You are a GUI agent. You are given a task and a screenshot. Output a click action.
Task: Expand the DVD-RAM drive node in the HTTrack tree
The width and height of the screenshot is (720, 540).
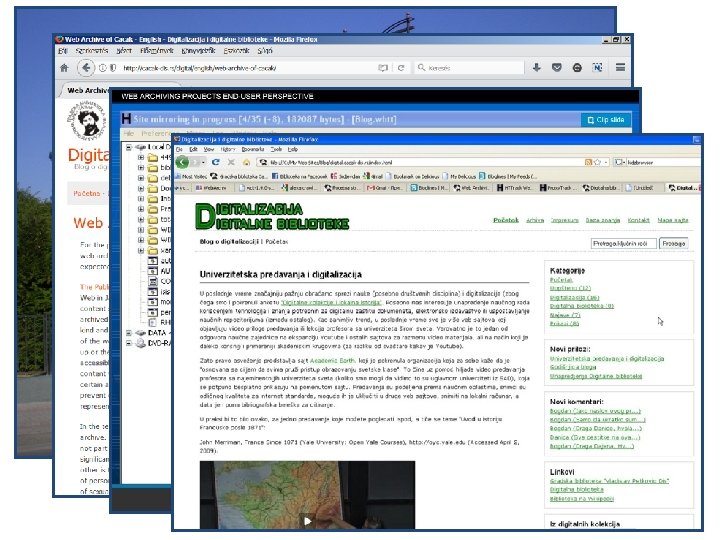pyautogui.click(x=129, y=343)
